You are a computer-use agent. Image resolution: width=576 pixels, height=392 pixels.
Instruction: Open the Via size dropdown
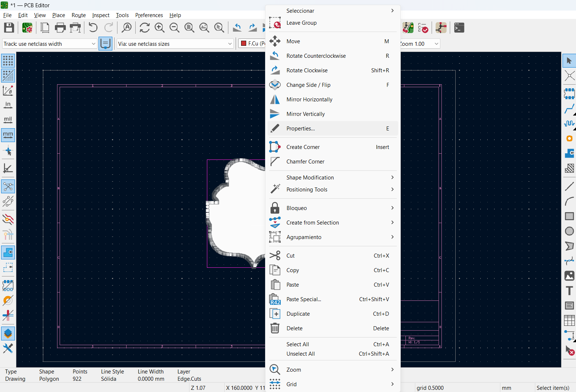(175, 44)
